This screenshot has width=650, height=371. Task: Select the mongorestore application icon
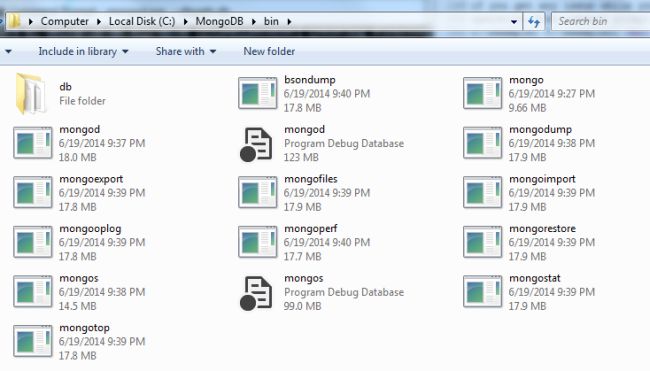pyautogui.click(x=483, y=242)
